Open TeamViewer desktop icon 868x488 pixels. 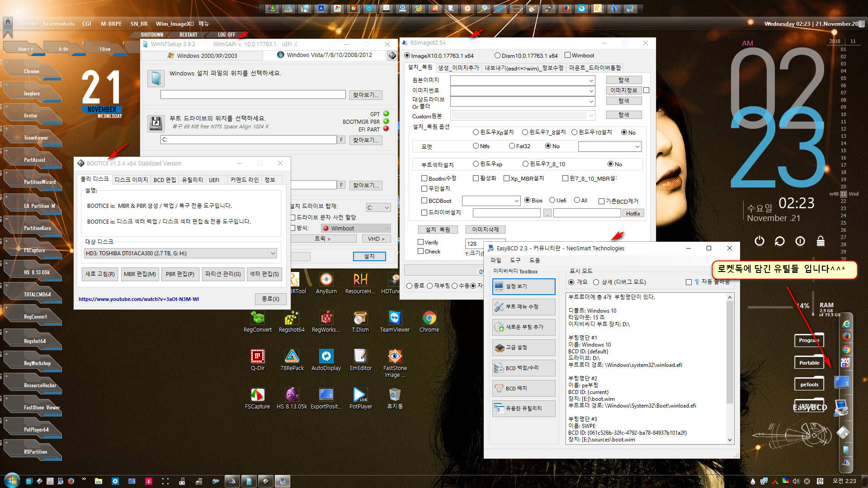pyautogui.click(x=395, y=322)
